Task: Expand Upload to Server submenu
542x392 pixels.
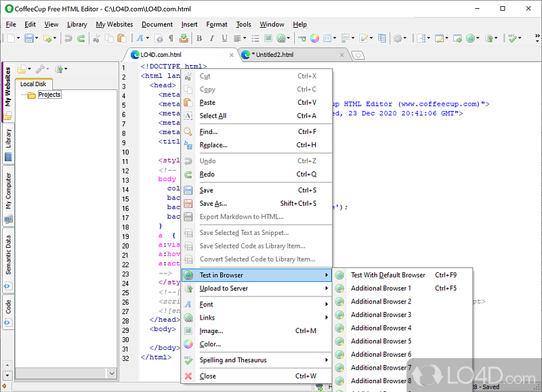Action: 257,288
